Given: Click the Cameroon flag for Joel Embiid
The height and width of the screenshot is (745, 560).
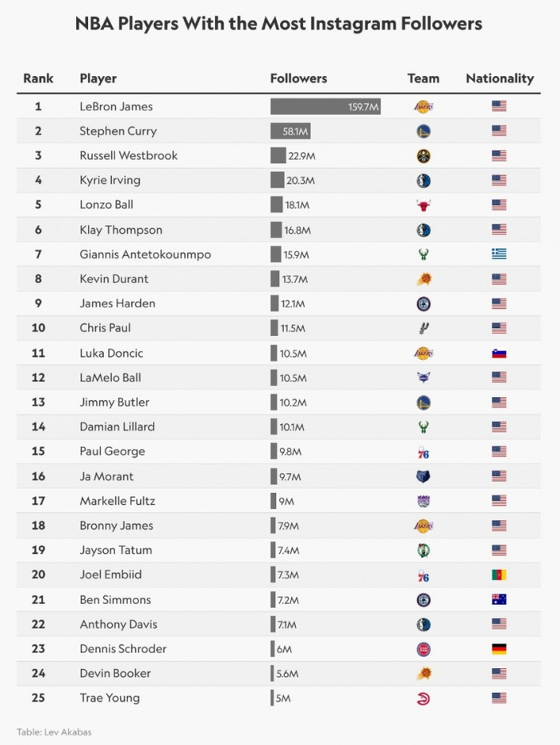Looking at the screenshot, I should [x=499, y=575].
